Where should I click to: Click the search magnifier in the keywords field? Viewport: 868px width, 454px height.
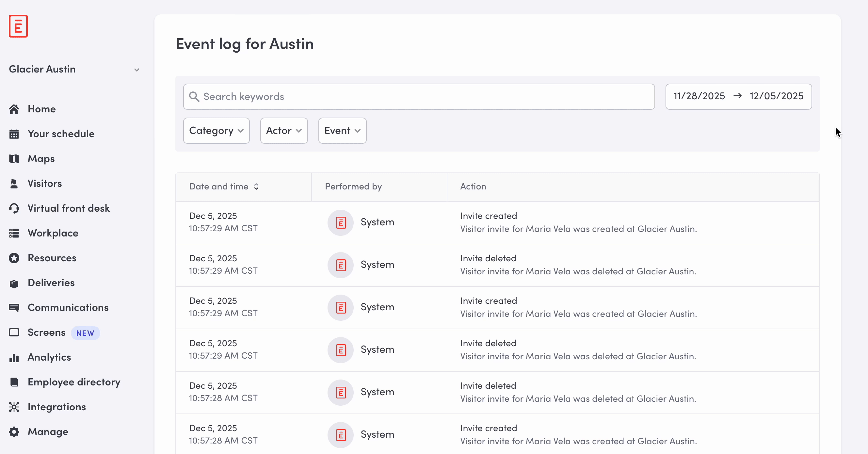[x=194, y=97]
